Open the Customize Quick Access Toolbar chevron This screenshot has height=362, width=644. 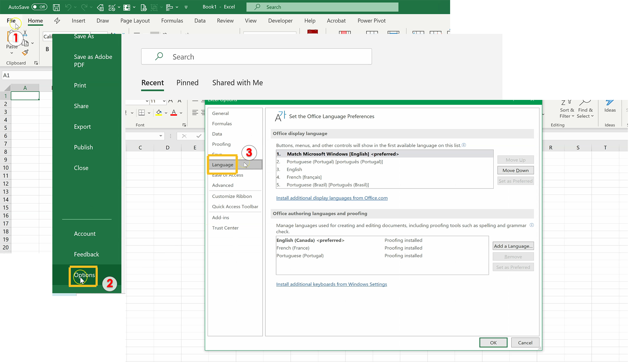186,7
